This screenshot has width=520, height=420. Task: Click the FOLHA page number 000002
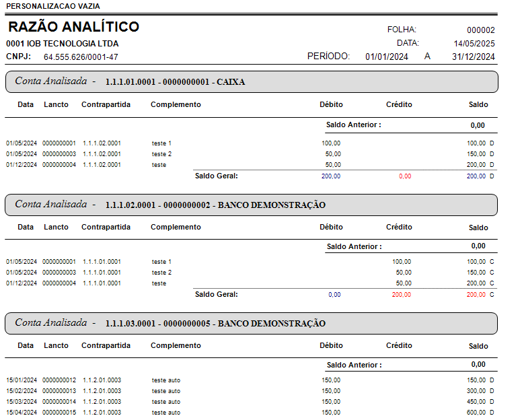click(480, 30)
